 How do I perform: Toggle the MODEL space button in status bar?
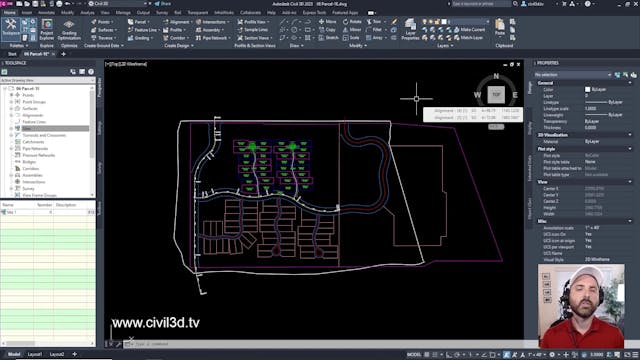[x=413, y=354]
